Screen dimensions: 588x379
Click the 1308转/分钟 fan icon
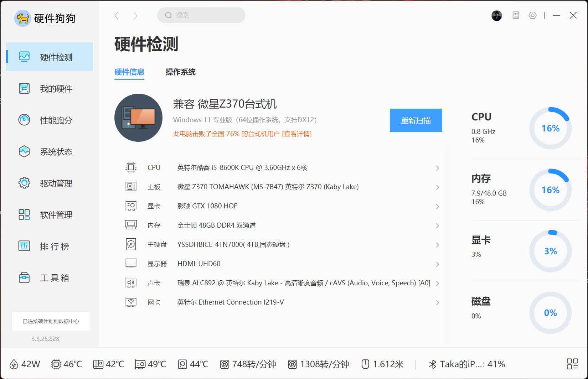(x=292, y=364)
